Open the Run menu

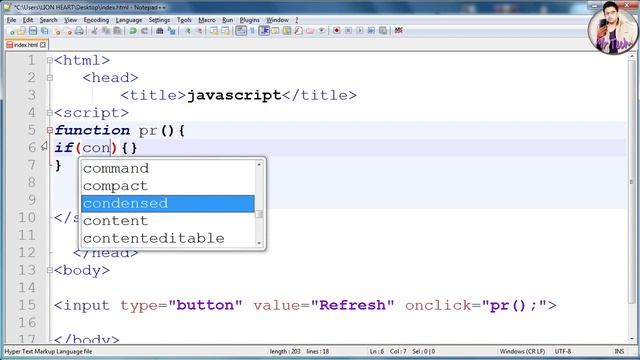[227, 20]
